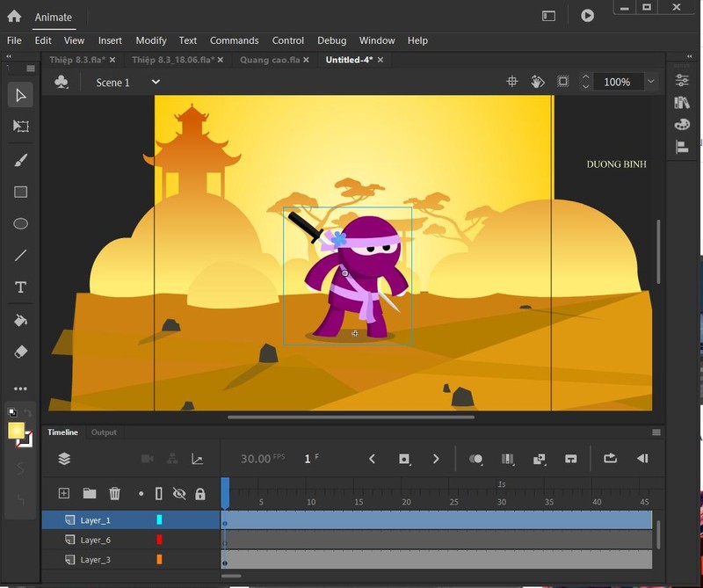Select the Oval tool
Image resolution: width=703 pixels, height=588 pixels.
(21, 223)
